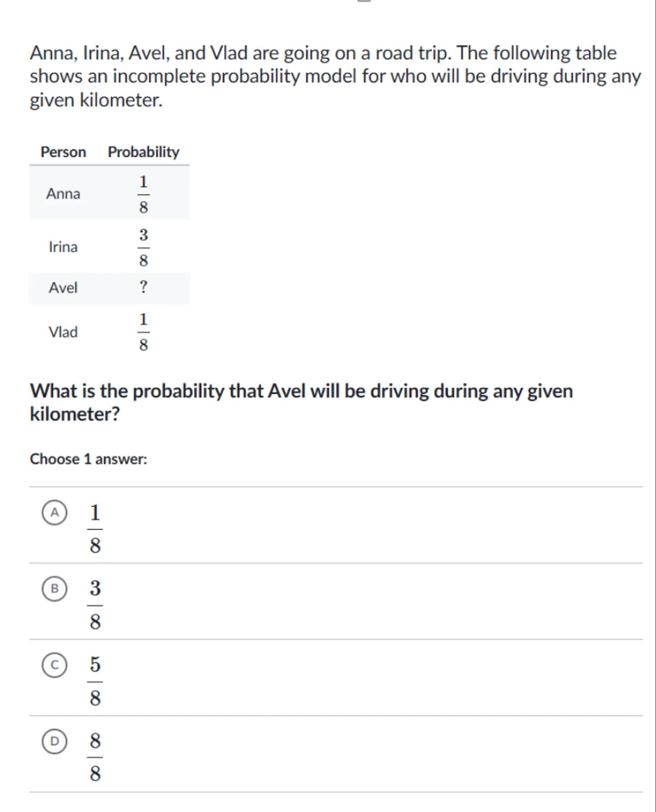
Task: Click the question mark in Avel's row
Action: [143, 287]
